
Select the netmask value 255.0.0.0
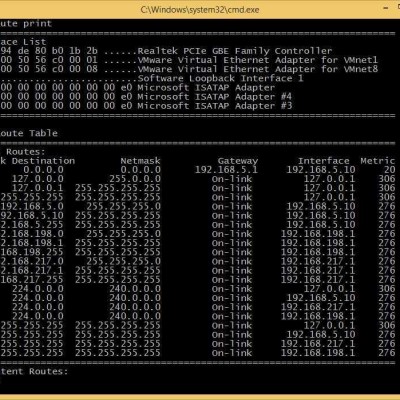pos(135,179)
